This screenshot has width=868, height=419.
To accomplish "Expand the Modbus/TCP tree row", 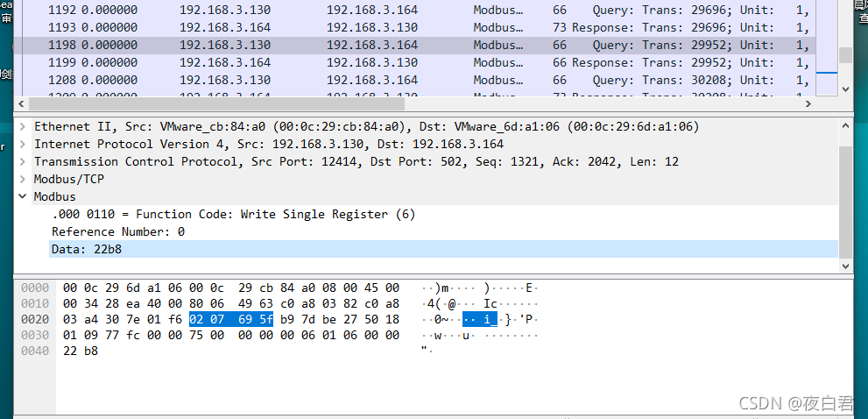I will 23,179.
